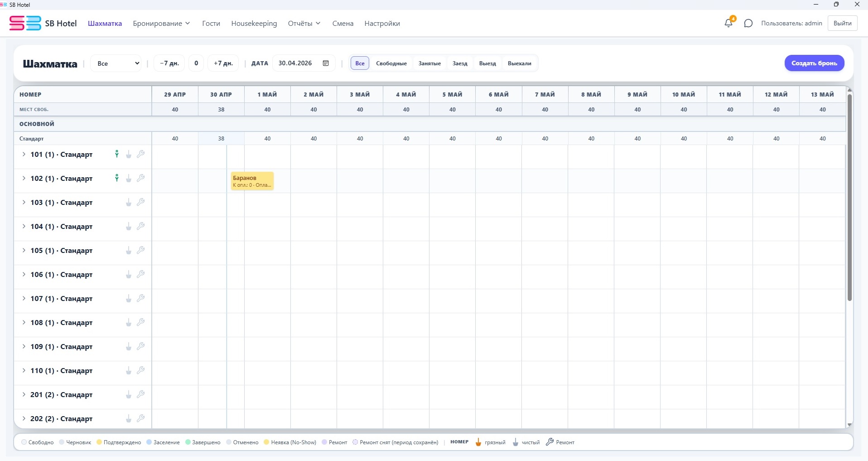
Task: Set repair wrench for room 201
Action: click(x=141, y=394)
